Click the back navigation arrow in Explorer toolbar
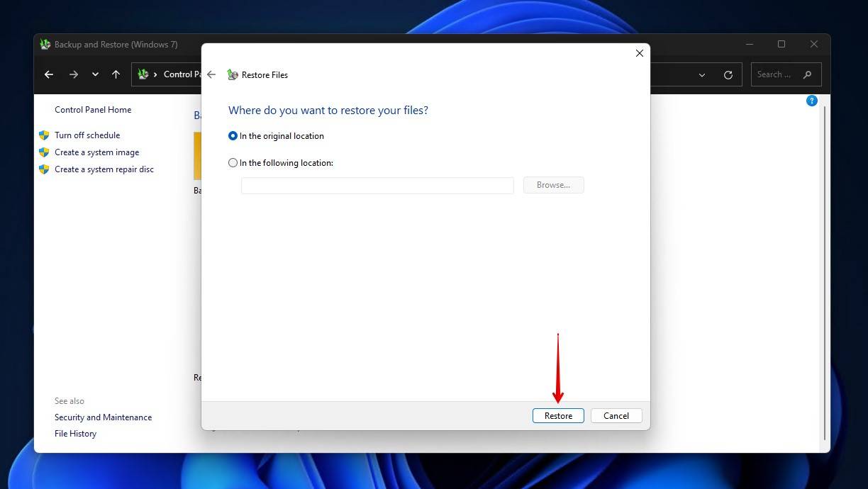The height and width of the screenshot is (489, 868). [48, 74]
